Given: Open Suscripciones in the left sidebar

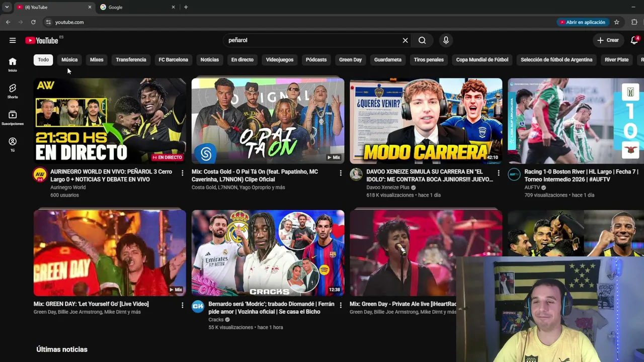Looking at the screenshot, I should 13,118.
